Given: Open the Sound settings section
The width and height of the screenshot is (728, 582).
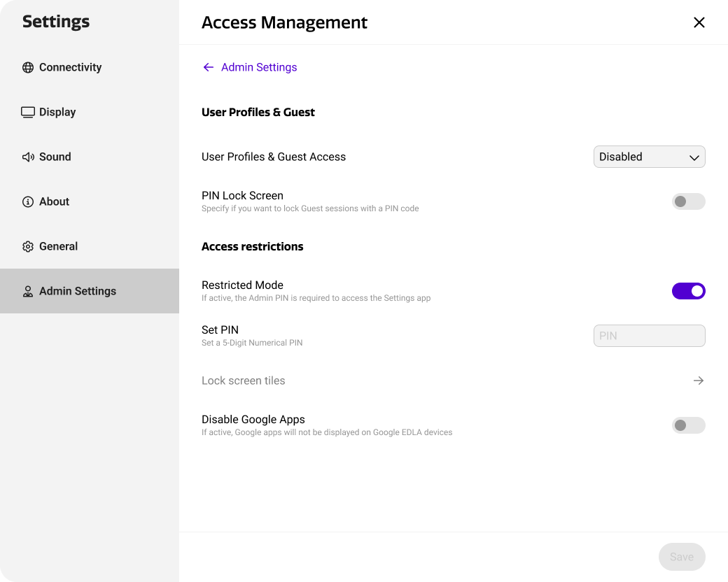Looking at the screenshot, I should click(x=55, y=157).
